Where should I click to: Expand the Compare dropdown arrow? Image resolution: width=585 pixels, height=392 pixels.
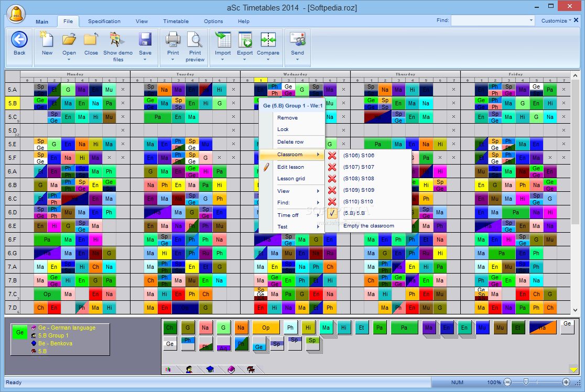coord(268,60)
